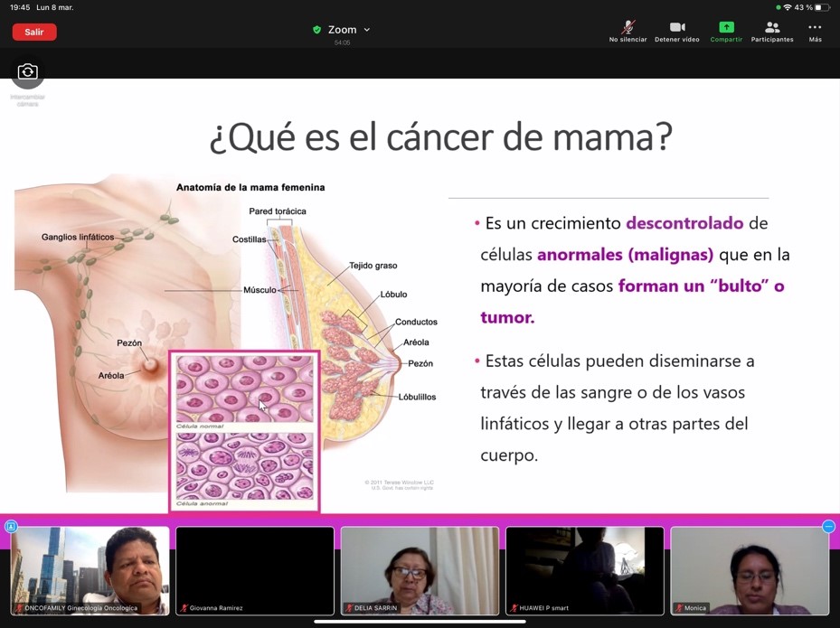
Task: Tap the muted mic icon beside HUAWEI P smart
Action: (x=514, y=608)
